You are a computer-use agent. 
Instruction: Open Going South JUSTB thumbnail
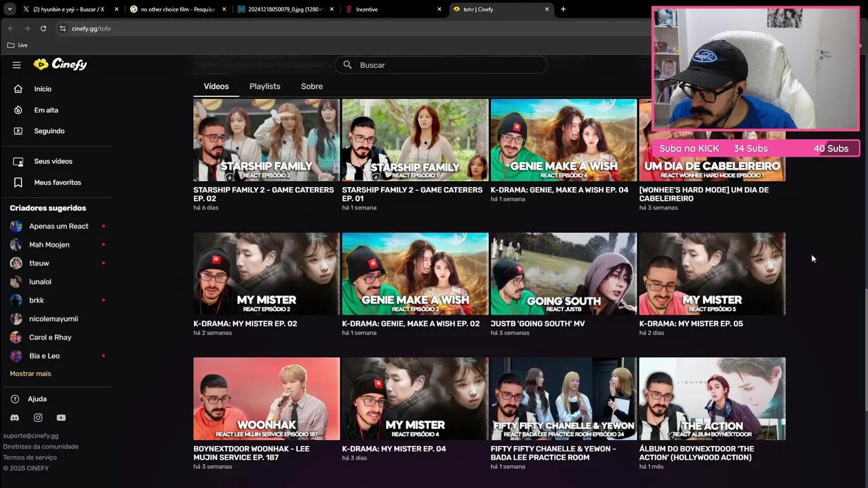coord(564,274)
